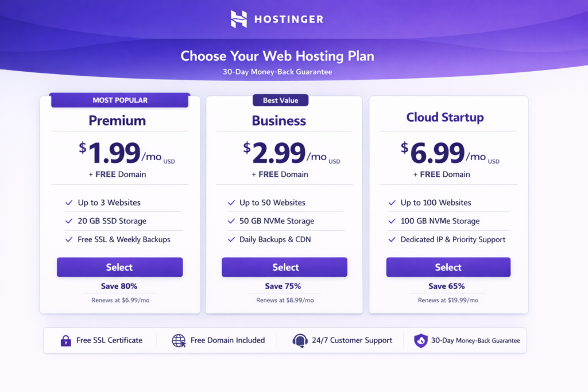Click the Hostinger logo icon
Screen dimensions: 588x392
[239, 19]
